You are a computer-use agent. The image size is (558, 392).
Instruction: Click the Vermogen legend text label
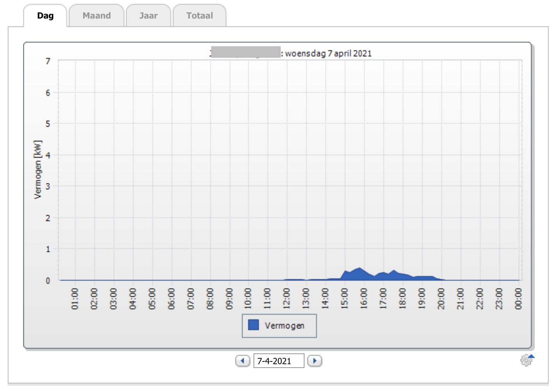284,326
